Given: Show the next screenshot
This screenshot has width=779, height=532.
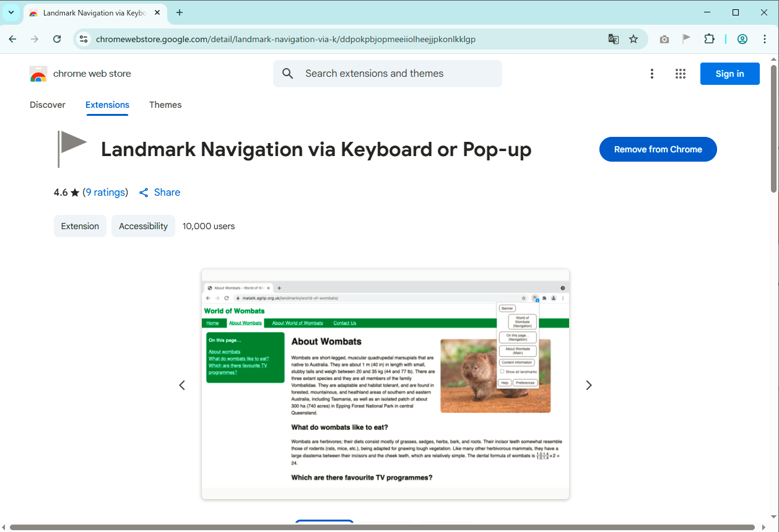Looking at the screenshot, I should (x=589, y=385).
